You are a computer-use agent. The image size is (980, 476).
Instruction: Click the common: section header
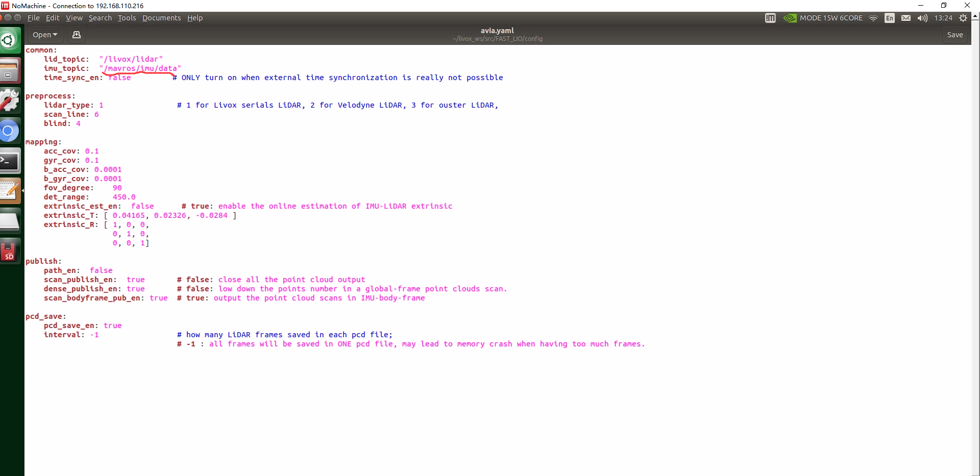(x=41, y=50)
